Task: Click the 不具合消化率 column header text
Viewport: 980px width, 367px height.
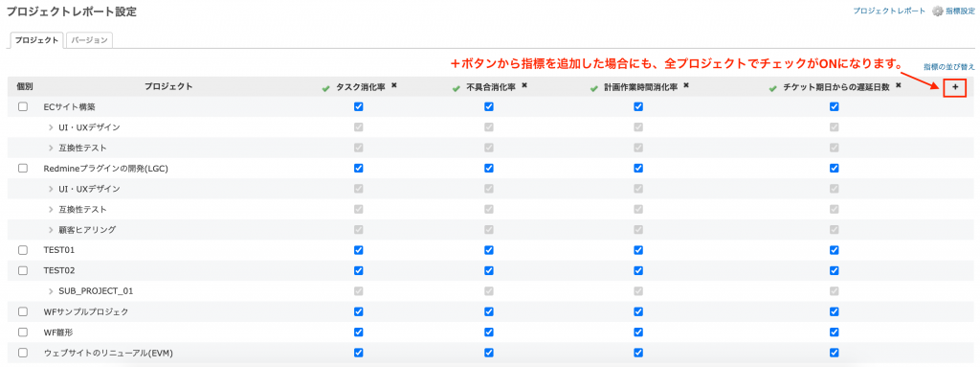Action: point(491,89)
